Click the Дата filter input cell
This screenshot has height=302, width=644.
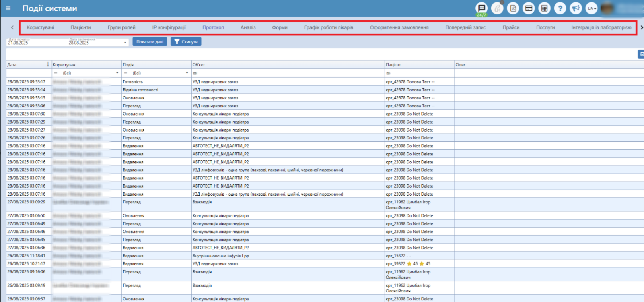pyautogui.click(x=29, y=73)
